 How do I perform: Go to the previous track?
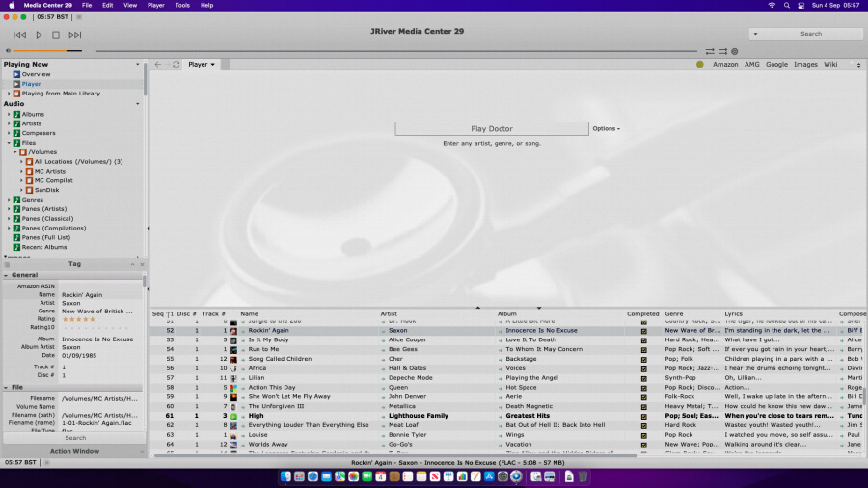click(19, 35)
